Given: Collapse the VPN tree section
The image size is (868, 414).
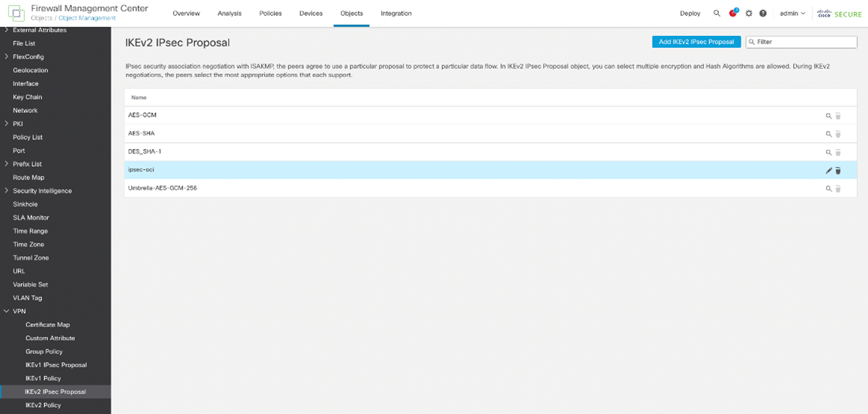Looking at the screenshot, I should point(7,311).
